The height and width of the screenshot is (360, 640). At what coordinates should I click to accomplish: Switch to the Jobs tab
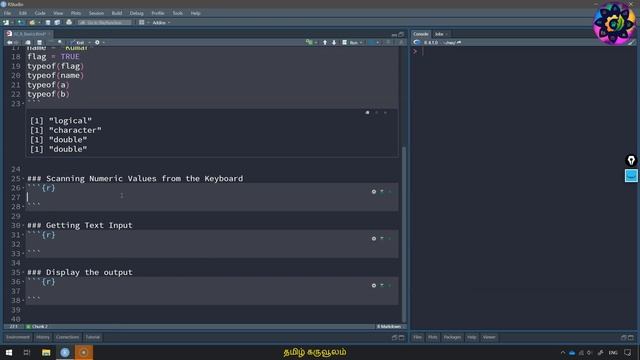click(440, 34)
